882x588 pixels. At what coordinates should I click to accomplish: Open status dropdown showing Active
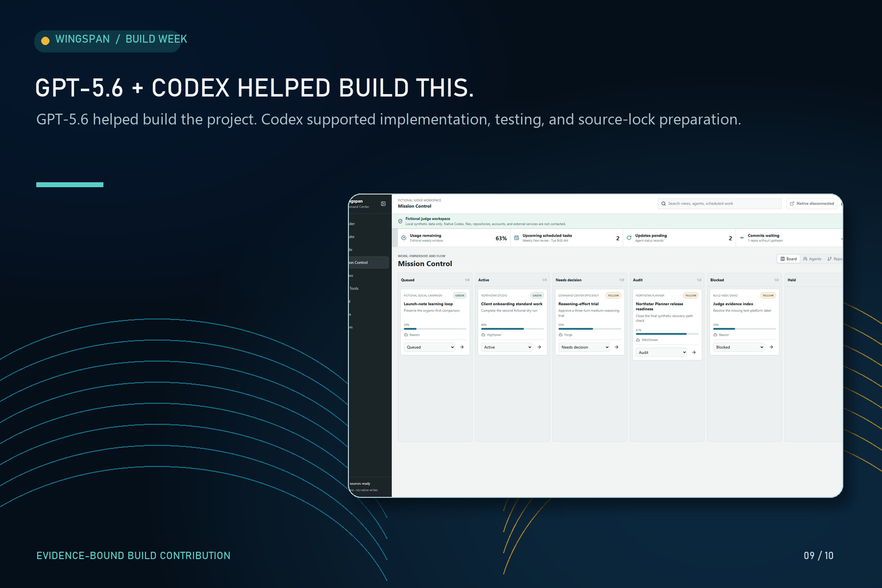coord(507,347)
